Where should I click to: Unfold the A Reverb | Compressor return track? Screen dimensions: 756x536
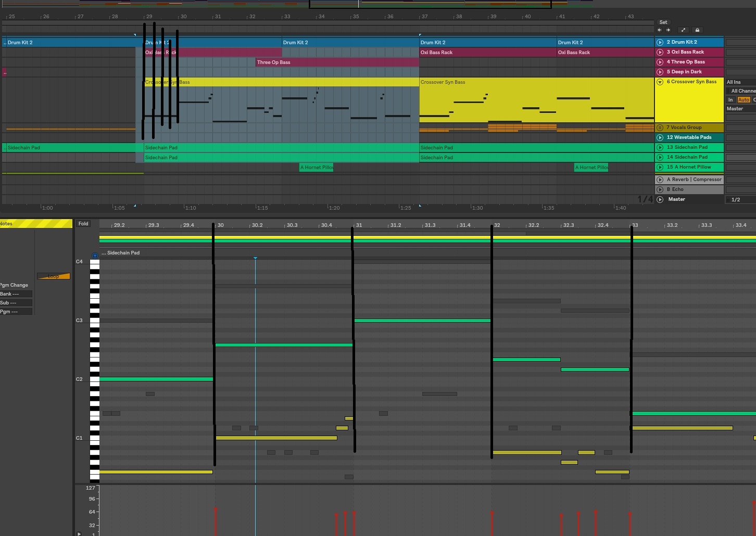click(x=660, y=180)
